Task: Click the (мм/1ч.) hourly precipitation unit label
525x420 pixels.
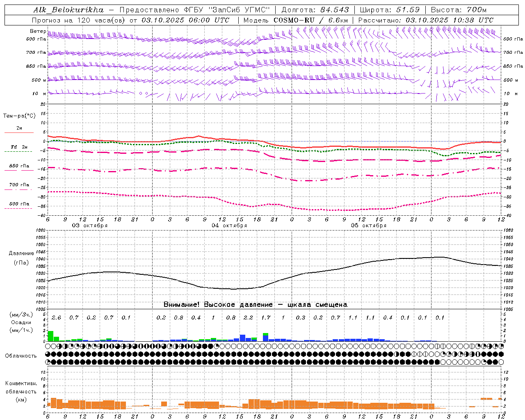Action: [x=21, y=330]
